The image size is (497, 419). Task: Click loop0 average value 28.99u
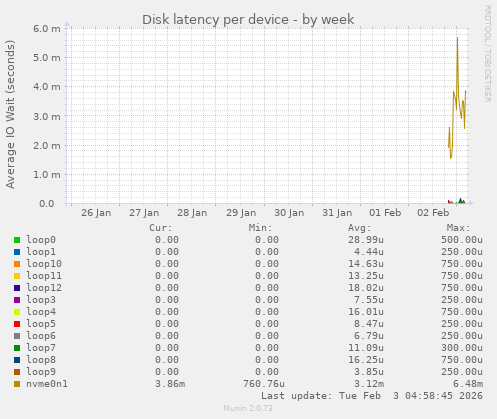[x=366, y=240]
